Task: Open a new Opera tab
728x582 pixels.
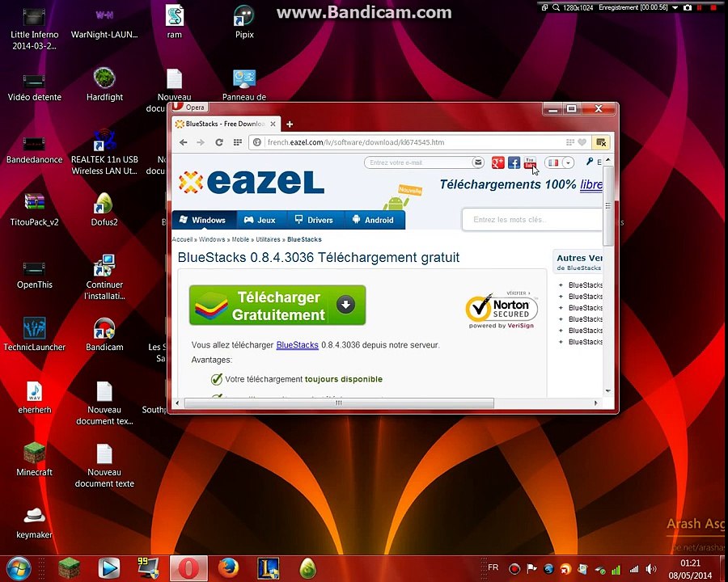Action: coord(290,124)
